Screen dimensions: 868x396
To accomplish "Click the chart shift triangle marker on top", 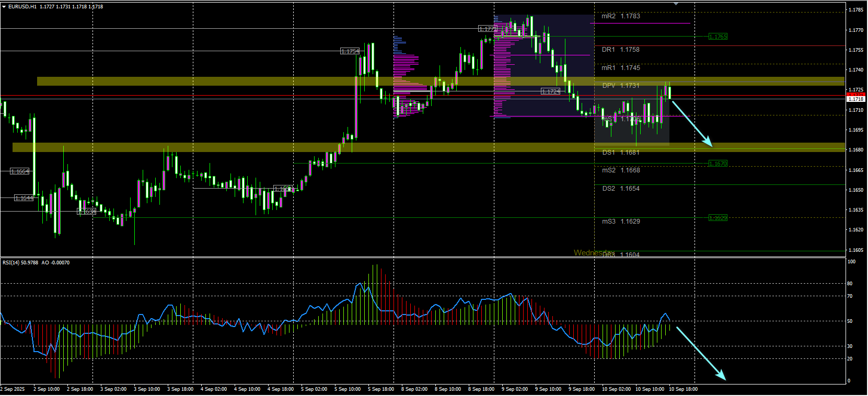I will (x=676, y=4).
